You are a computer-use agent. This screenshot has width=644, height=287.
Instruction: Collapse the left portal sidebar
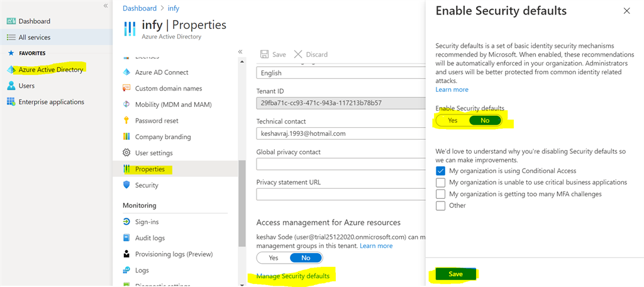click(106, 6)
